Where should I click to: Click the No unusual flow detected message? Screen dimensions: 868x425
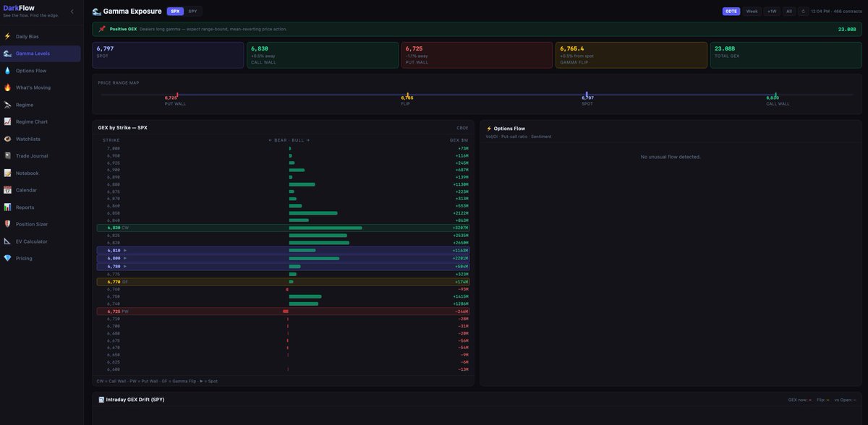point(671,157)
